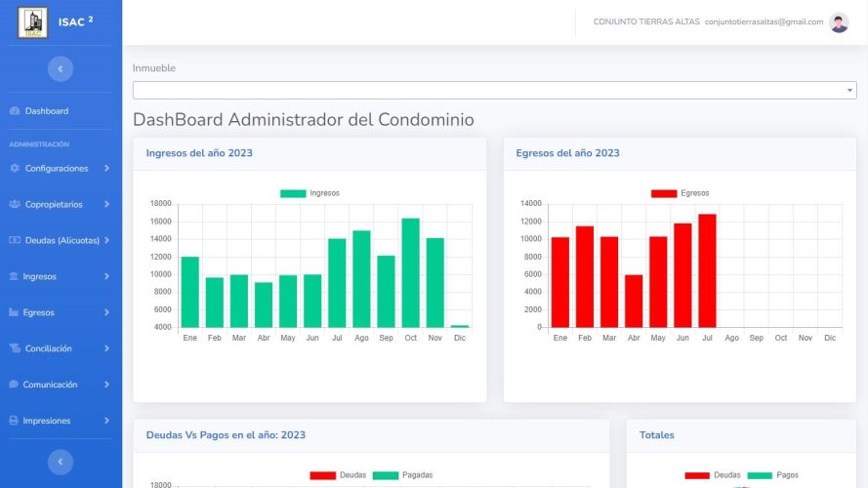This screenshot has height=488, width=868.
Task: Click the small Dic bar in Ingresos chart
Action: [x=460, y=326]
